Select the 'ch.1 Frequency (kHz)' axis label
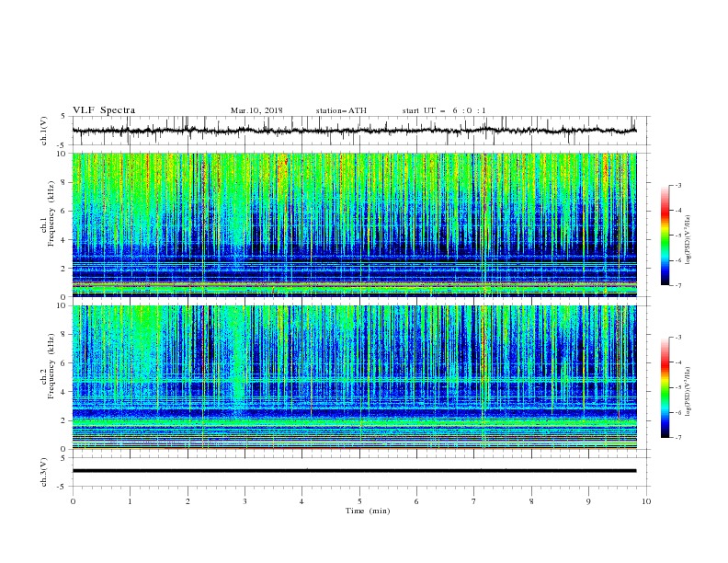 [48, 213]
